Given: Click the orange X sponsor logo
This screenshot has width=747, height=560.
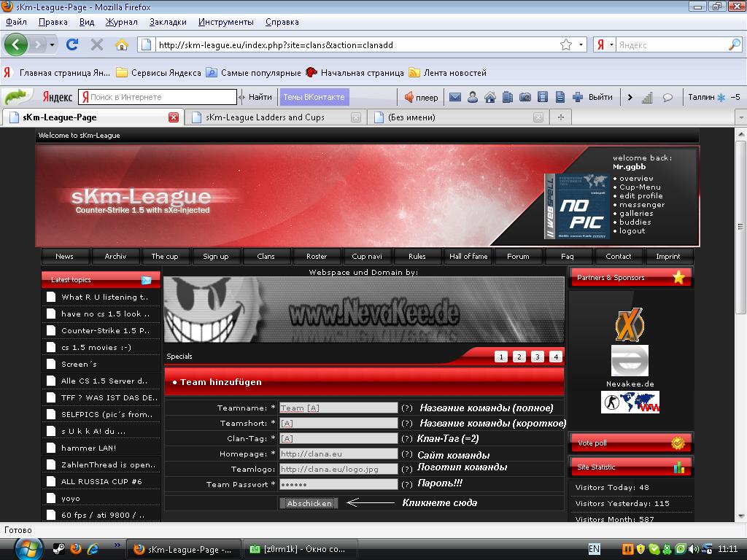Looking at the screenshot, I should click(630, 324).
